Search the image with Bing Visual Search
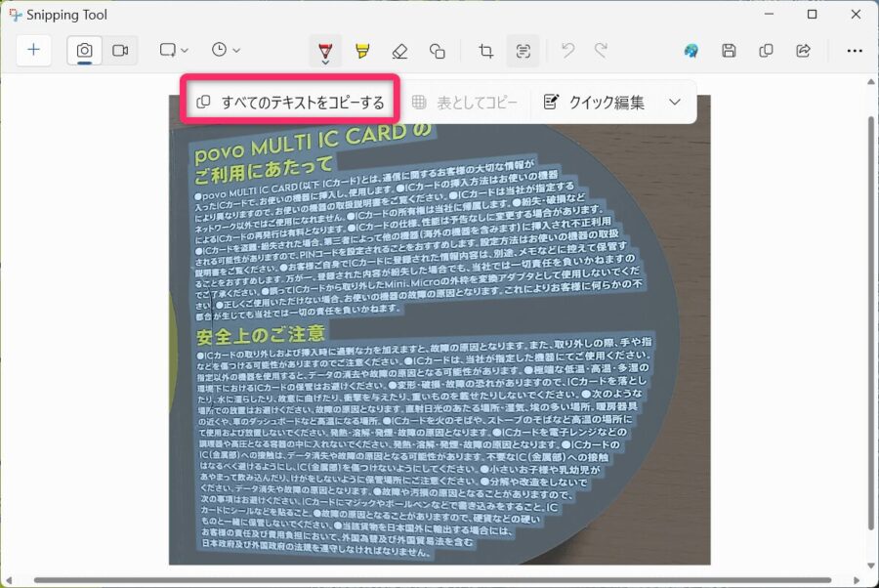879x588 pixels. tap(691, 50)
